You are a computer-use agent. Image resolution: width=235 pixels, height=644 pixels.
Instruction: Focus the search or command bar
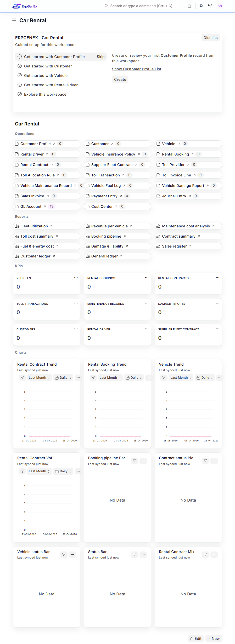tap(141, 6)
